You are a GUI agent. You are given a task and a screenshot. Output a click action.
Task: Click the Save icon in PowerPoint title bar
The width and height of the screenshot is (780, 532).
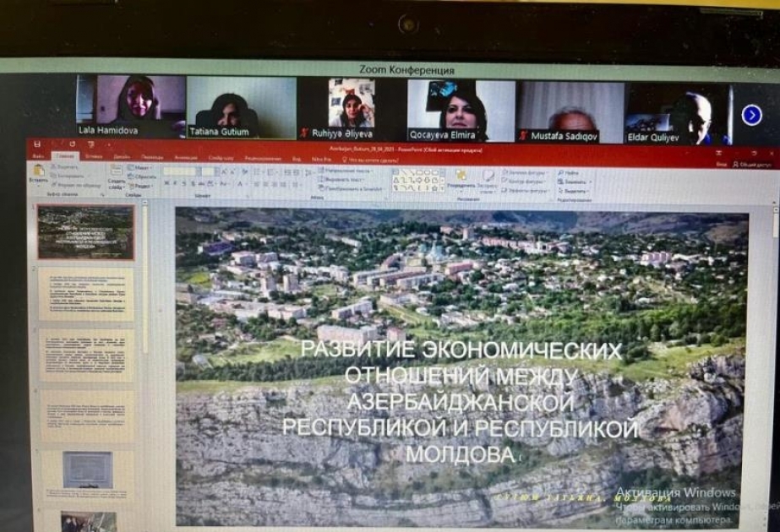coord(37,144)
